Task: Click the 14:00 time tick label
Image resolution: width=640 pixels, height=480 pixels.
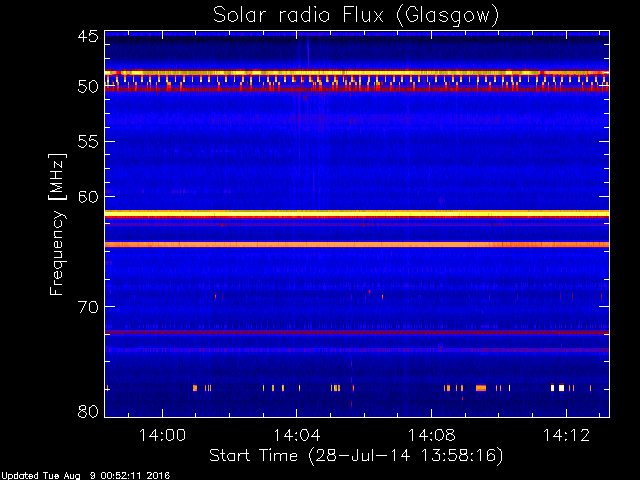Action: pos(162,435)
